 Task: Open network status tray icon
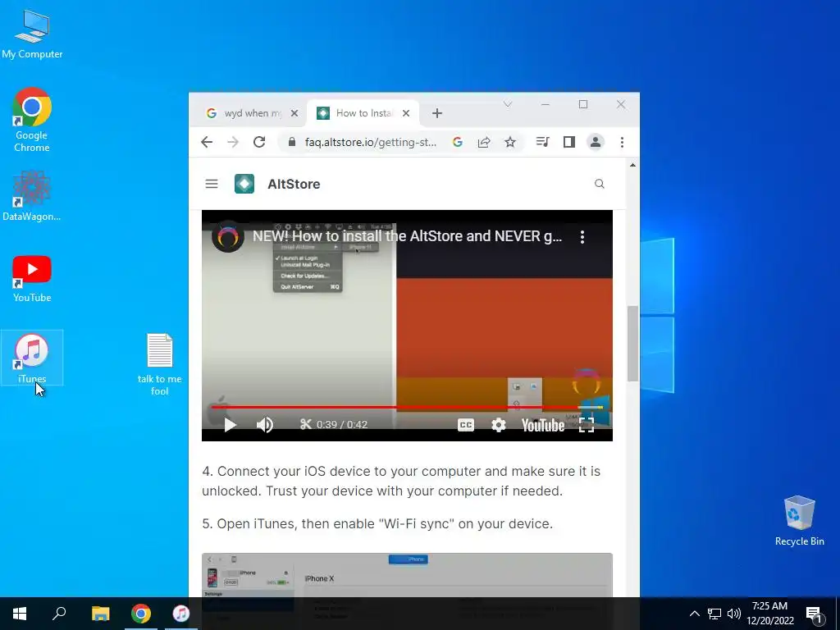pos(714,614)
